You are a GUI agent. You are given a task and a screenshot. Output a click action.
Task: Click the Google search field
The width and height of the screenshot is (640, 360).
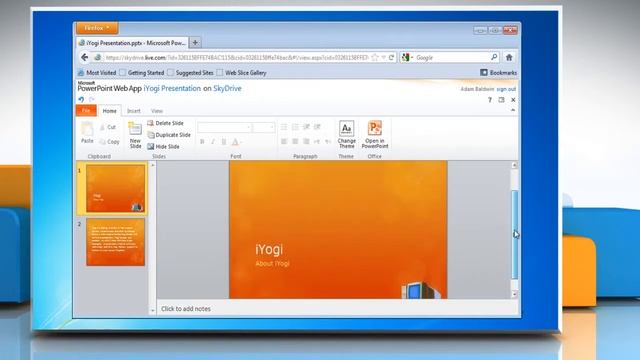click(452, 58)
